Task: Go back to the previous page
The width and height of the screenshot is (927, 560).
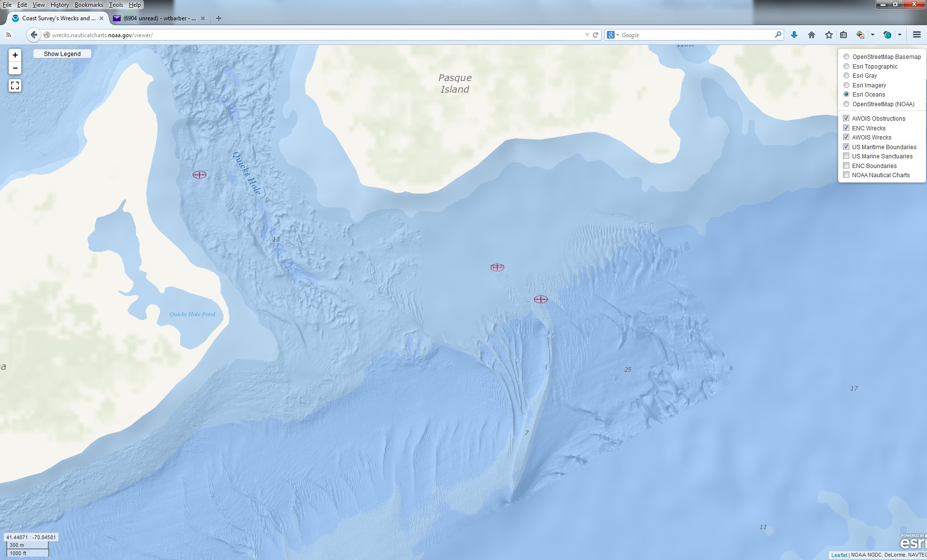Action: [33, 35]
